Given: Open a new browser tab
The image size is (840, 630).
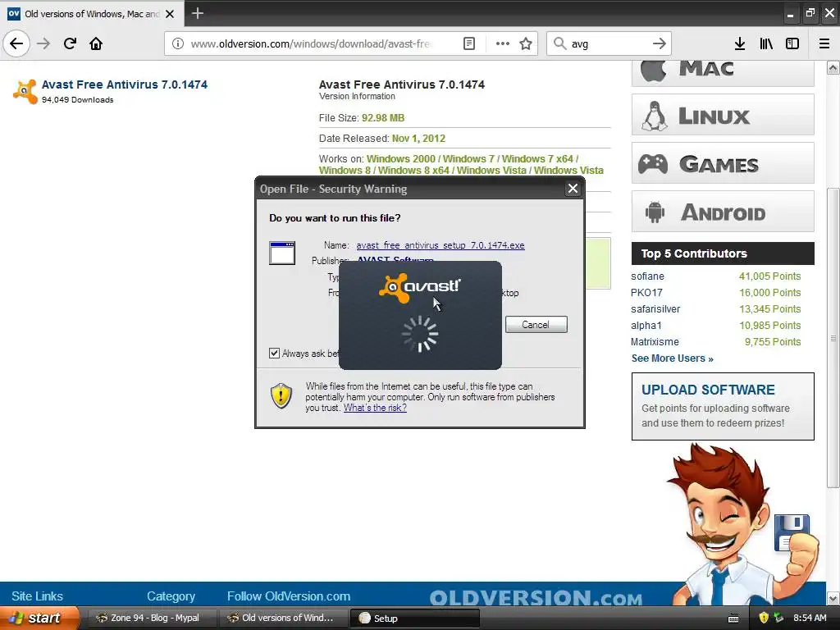Looking at the screenshot, I should [197, 13].
